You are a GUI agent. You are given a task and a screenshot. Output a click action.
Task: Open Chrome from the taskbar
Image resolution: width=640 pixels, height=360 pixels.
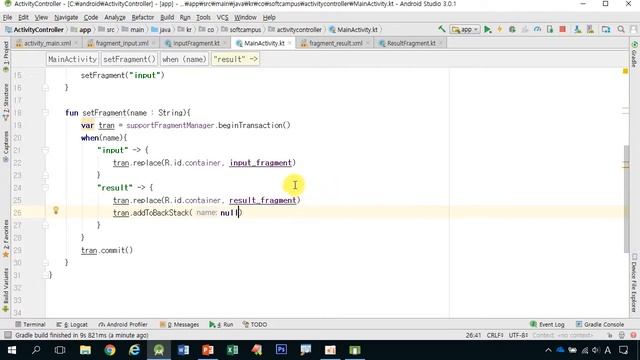(110, 350)
